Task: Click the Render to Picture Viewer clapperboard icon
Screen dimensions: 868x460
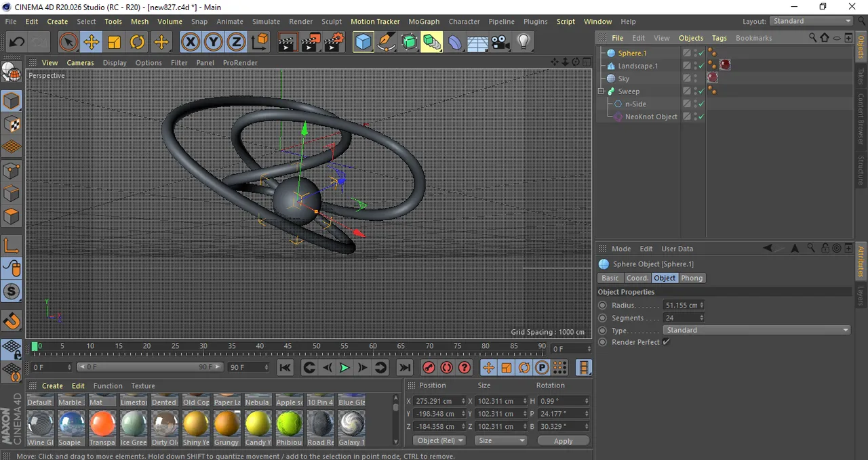Action: (x=310, y=43)
